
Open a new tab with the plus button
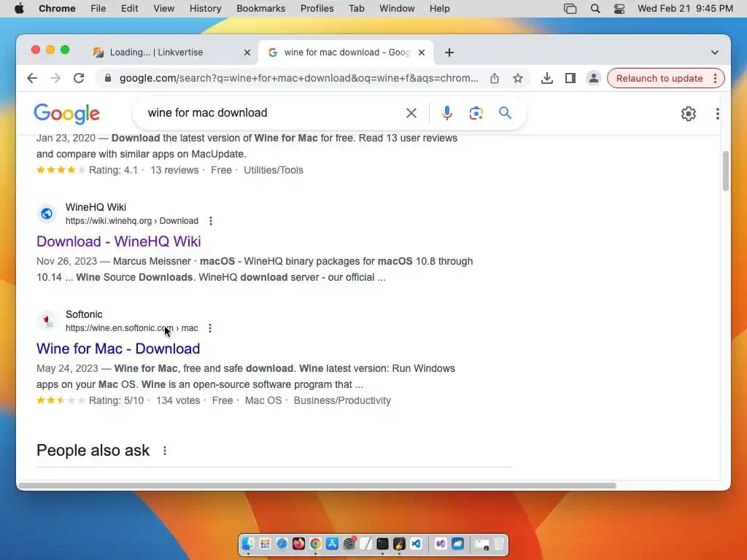[449, 52]
